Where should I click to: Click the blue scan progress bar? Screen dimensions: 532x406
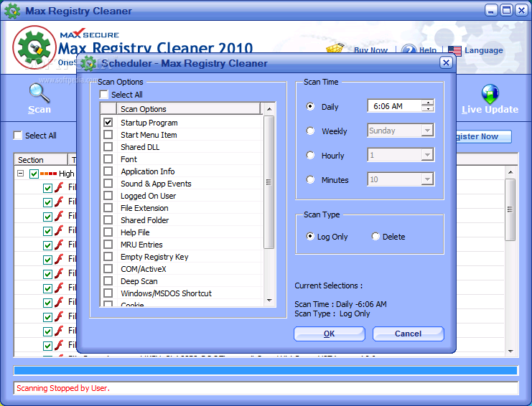click(266, 370)
